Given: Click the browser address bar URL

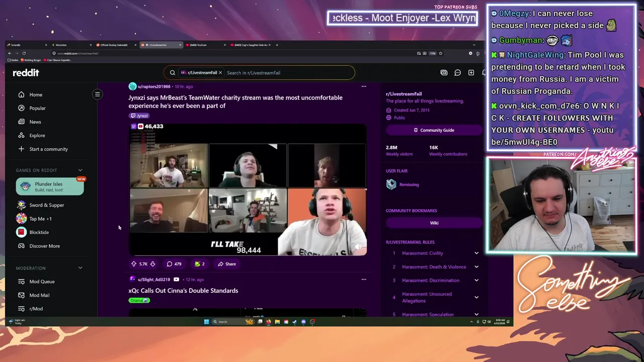Looking at the screenshot, I should click(x=78, y=53).
